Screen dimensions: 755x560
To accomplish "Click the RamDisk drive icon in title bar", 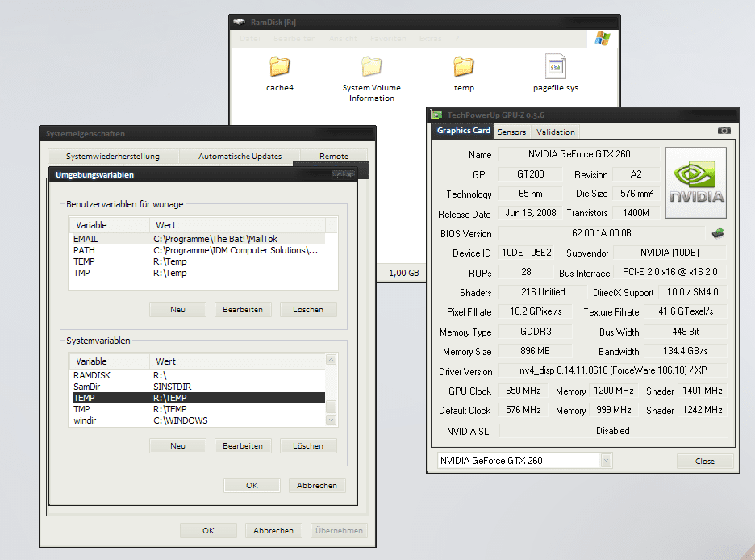I will click(x=239, y=22).
